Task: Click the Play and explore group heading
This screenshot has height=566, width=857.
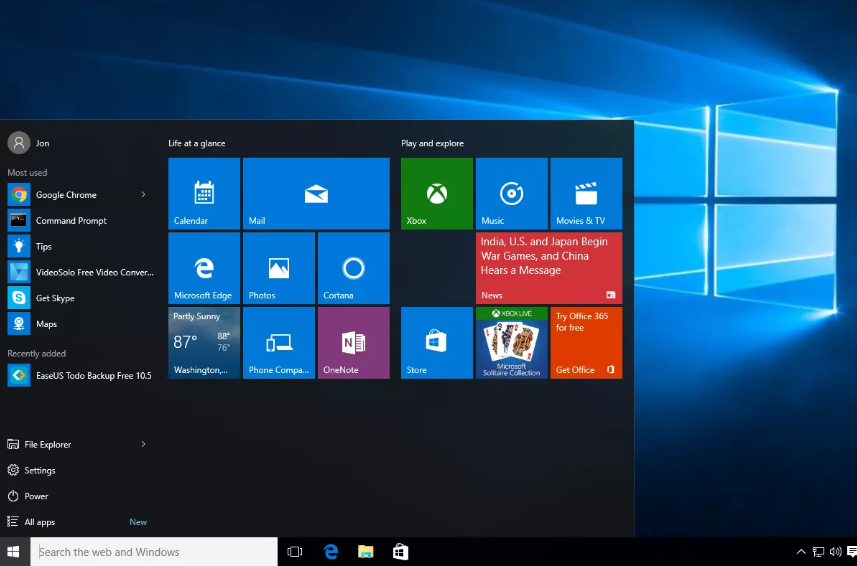Action: (432, 143)
